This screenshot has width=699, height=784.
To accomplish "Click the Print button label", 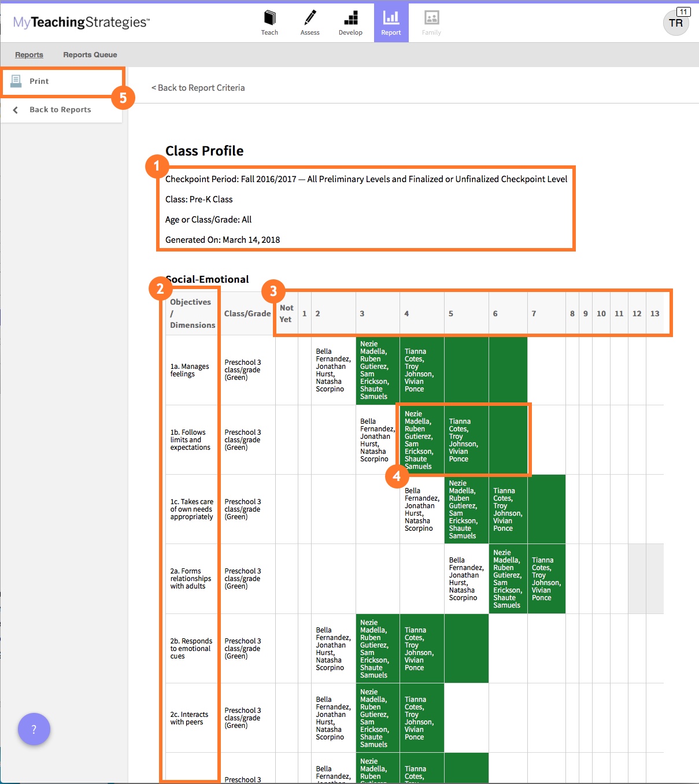I will (x=39, y=82).
